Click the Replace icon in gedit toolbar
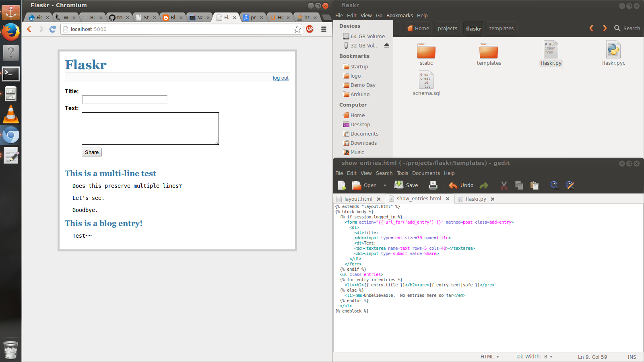Image resolution: width=644 pixels, height=362 pixels. 570,185
